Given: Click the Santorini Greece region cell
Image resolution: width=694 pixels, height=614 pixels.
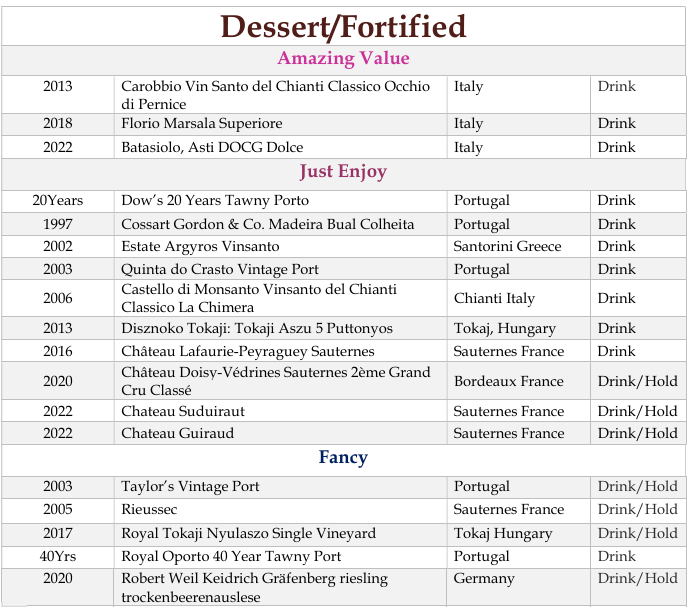Looking at the screenshot, I should [507, 246].
